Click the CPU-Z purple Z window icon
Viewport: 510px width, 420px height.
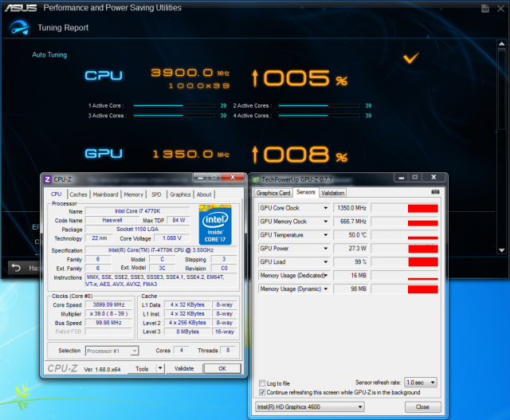(x=48, y=179)
